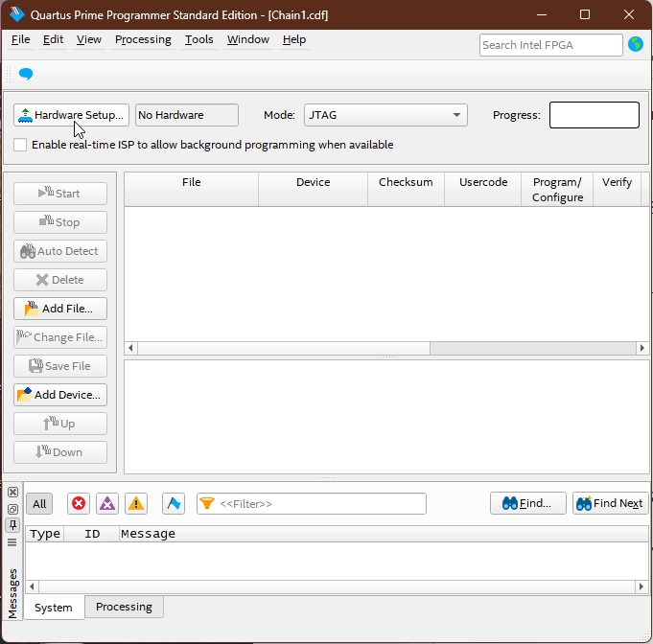Open the Processing menu
653x644 pixels.
tap(143, 39)
